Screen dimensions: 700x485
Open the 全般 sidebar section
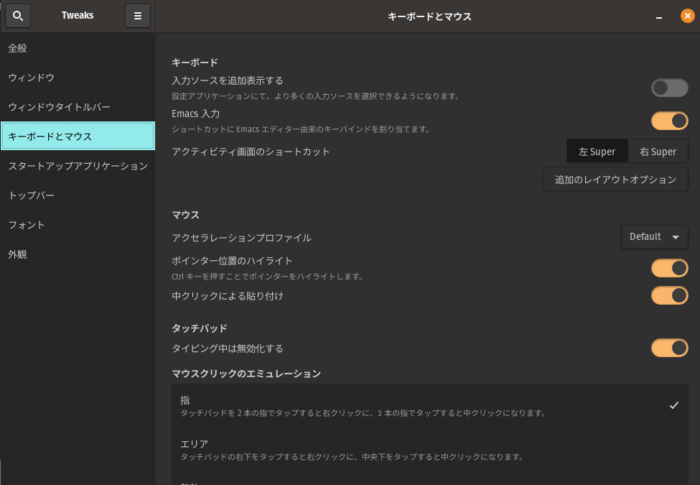click(18, 48)
